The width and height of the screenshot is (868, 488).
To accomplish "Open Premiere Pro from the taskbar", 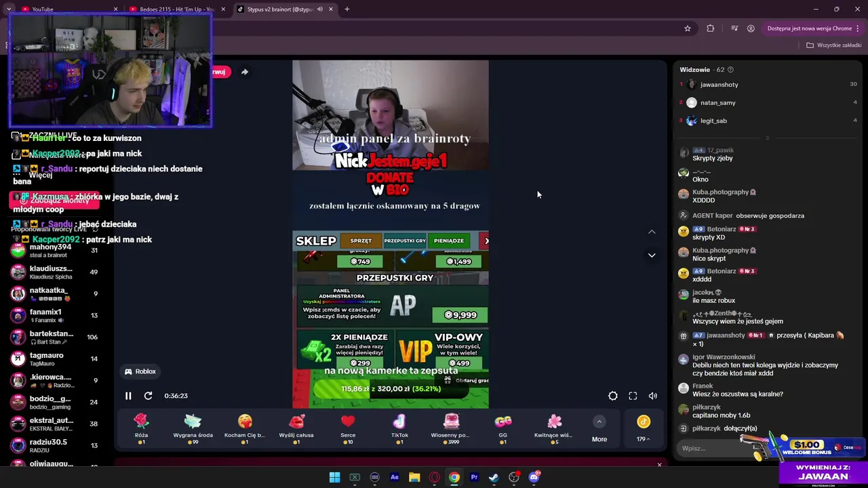I will tap(474, 477).
